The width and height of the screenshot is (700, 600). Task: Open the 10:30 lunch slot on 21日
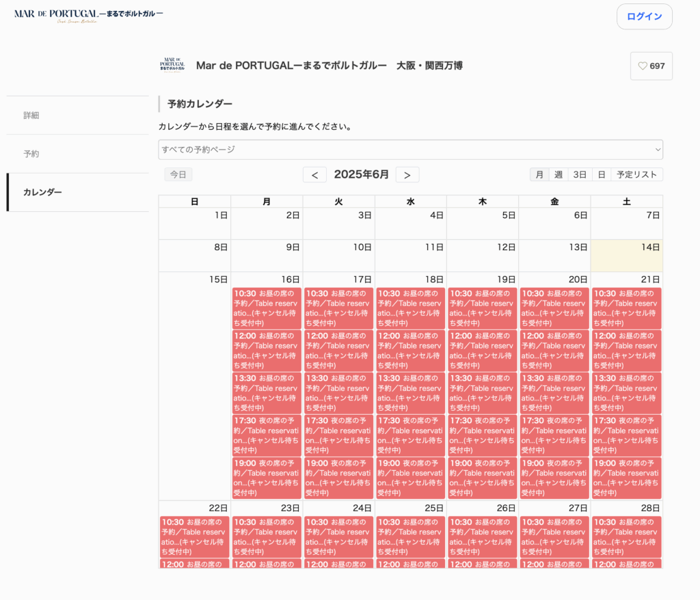(x=627, y=308)
